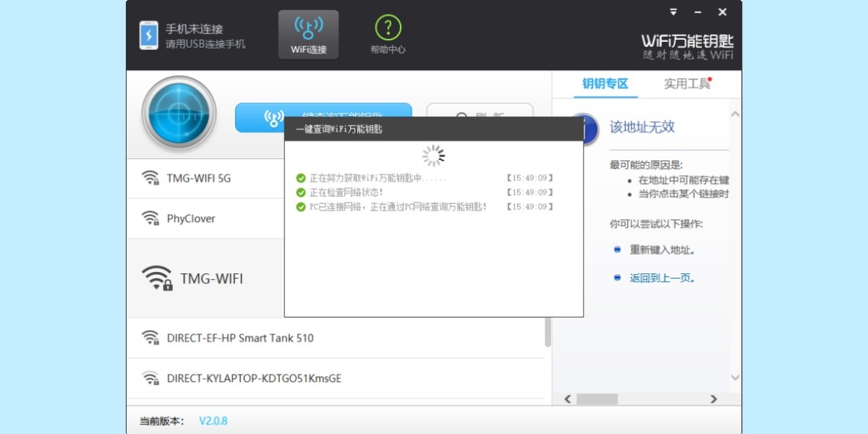The width and height of the screenshot is (868, 434).
Task: Click the 重新键入地址 text
Action: tap(663, 250)
